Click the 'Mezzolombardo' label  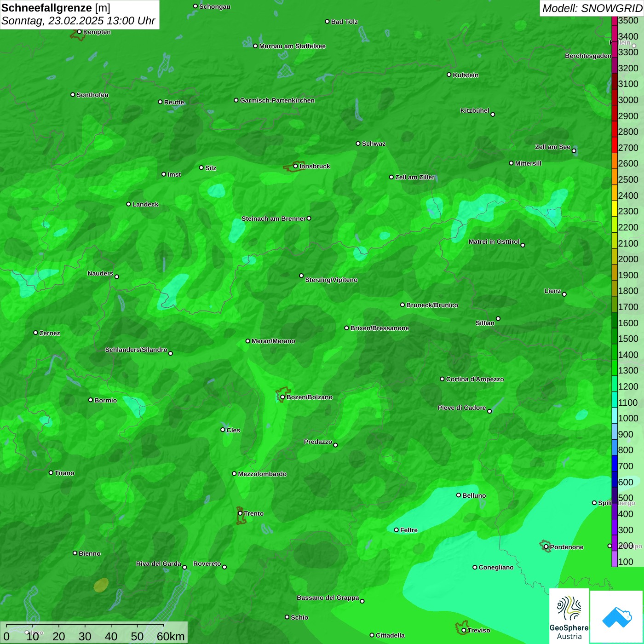click(262, 474)
